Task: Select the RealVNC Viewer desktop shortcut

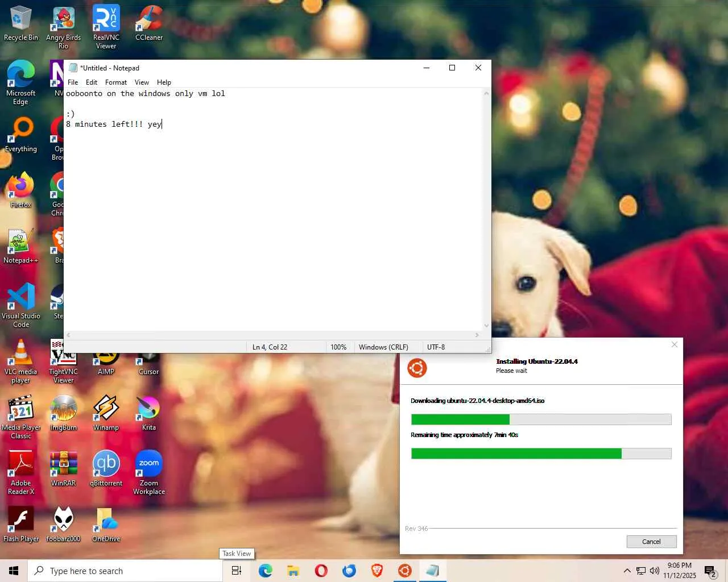Action: pyautogui.click(x=106, y=27)
